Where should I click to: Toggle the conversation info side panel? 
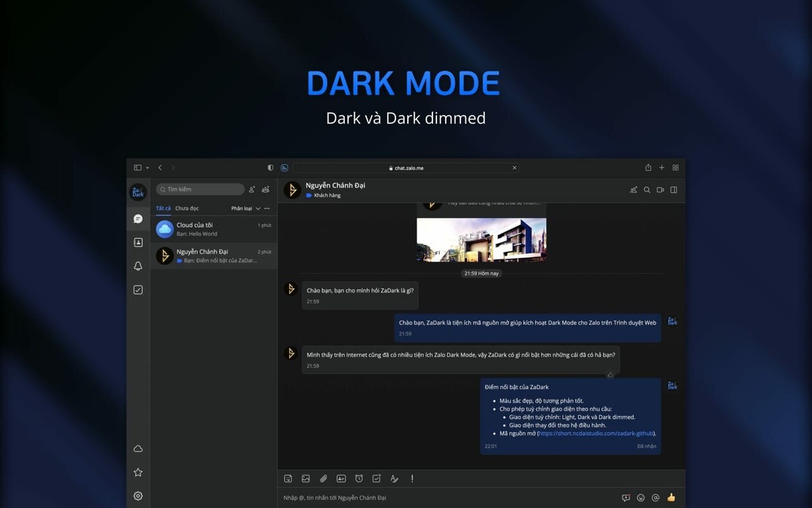(674, 190)
